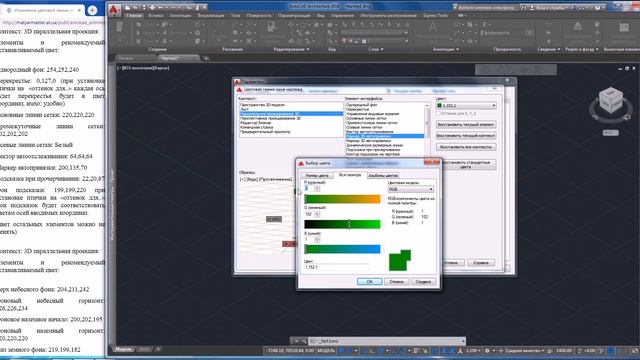This screenshot has width=640, height=360.
Task: Click the Инструментальные палитры vertical bar
Action: [112, 204]
